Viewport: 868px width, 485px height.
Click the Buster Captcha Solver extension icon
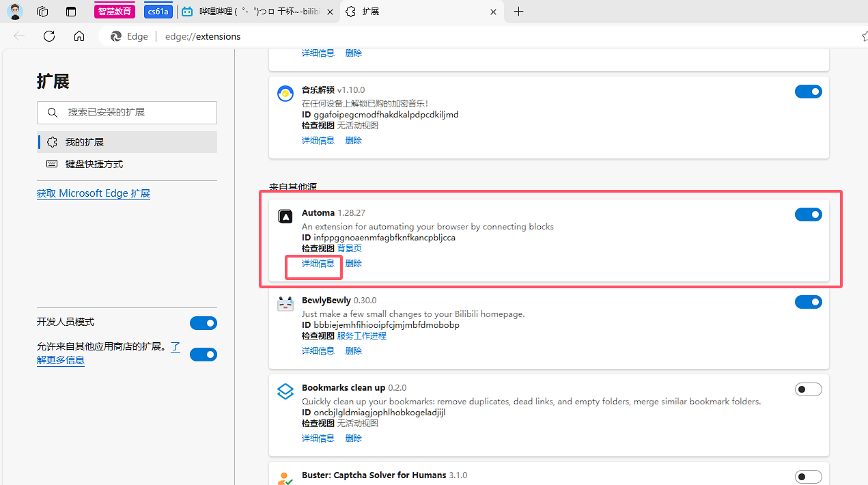click(x=285, y=478)
